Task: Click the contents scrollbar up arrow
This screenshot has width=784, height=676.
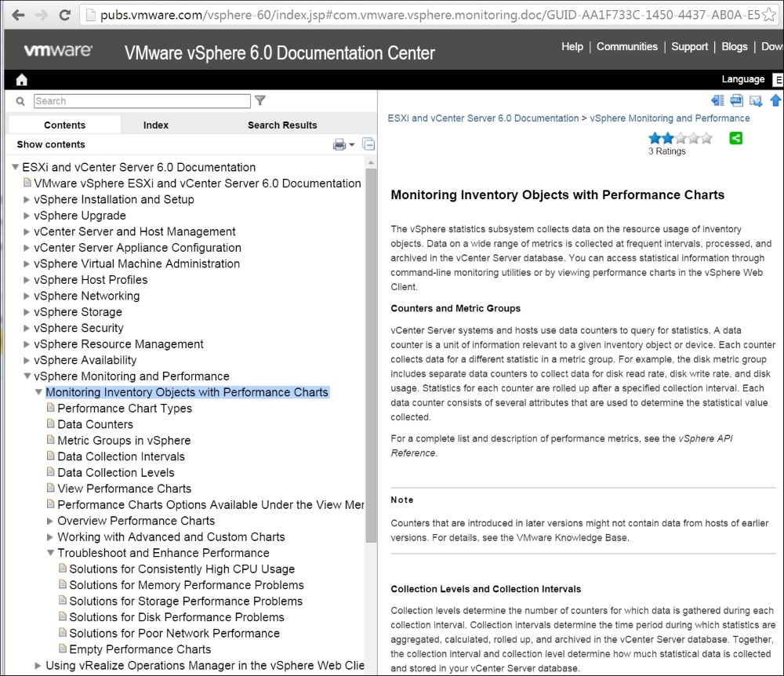Action: (x=371, y=162)
